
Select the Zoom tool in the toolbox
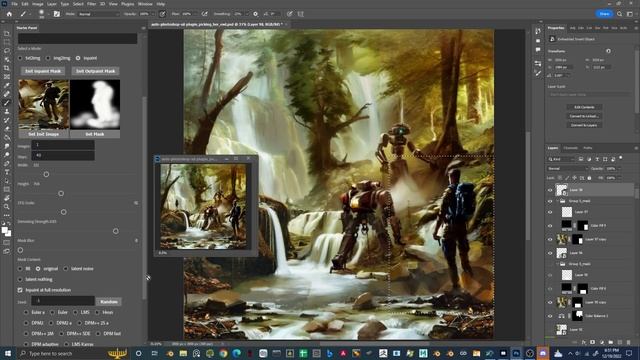(7, 207)
